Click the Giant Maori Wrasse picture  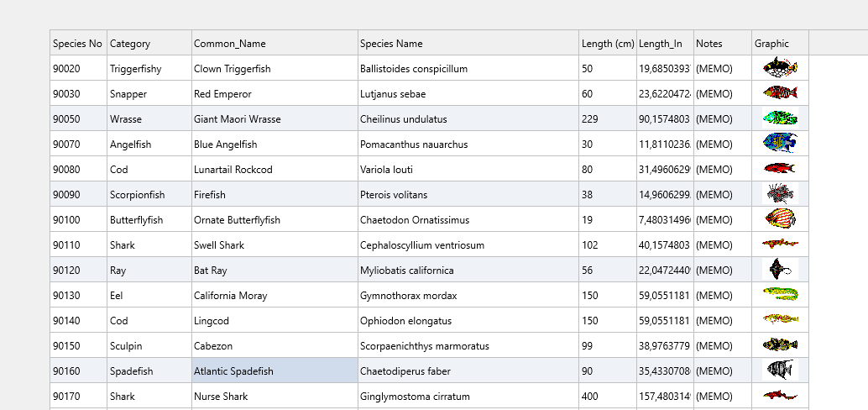780,118
